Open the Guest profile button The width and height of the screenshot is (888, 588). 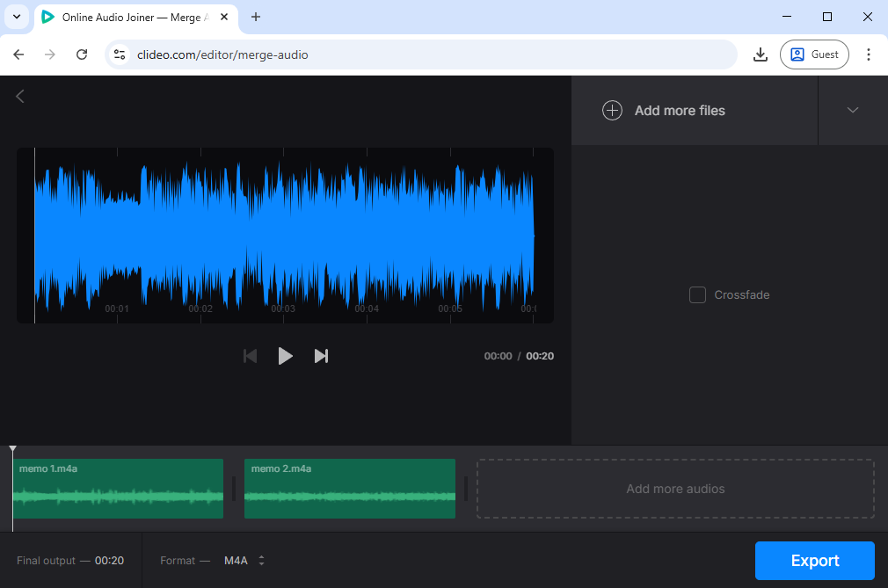[x=814, y=54]
